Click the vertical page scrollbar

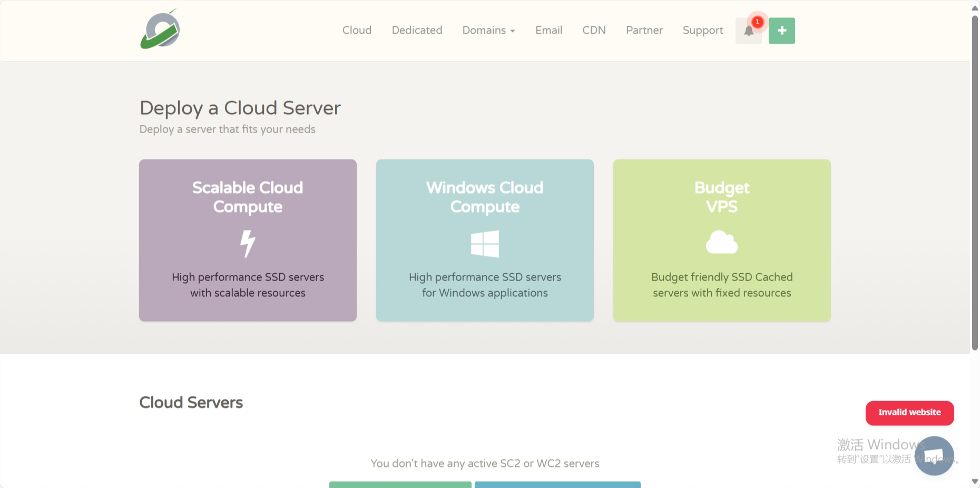click(975, 184)
